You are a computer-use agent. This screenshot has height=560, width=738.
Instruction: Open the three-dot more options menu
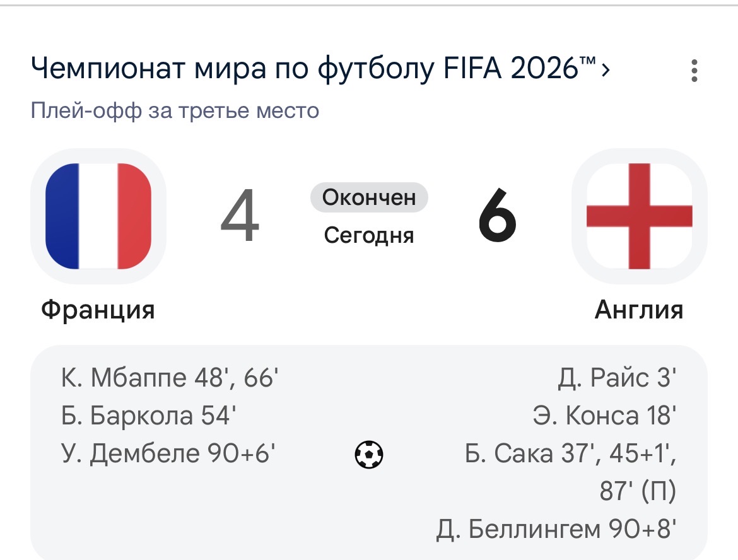coord(694,71)
